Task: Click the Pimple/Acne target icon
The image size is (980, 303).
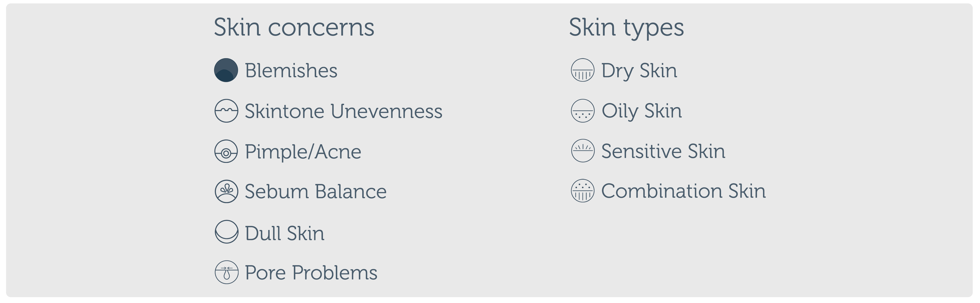Action: click(226, 151)
